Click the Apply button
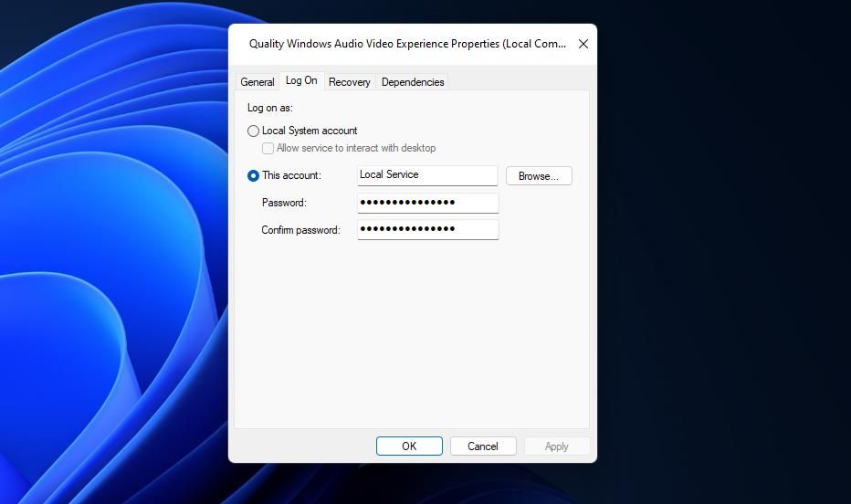 pyautogui.click(x=557, y=446)
